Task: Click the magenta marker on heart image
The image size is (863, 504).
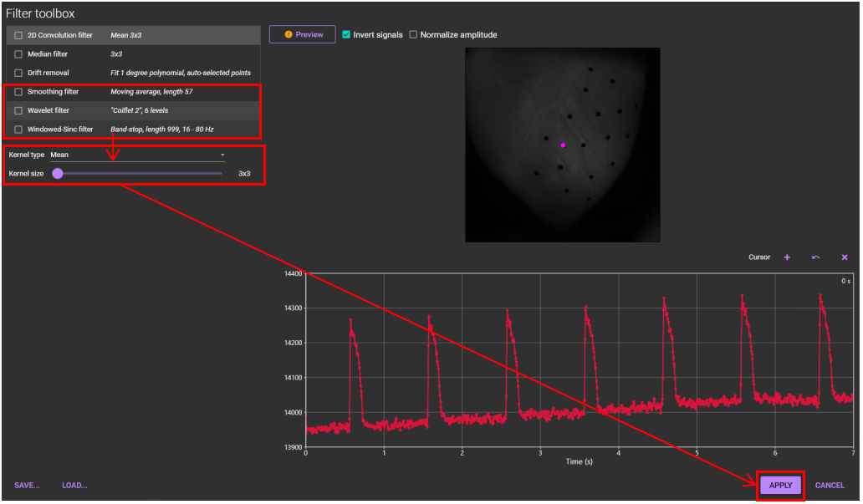Action: [x=563, y=145]
